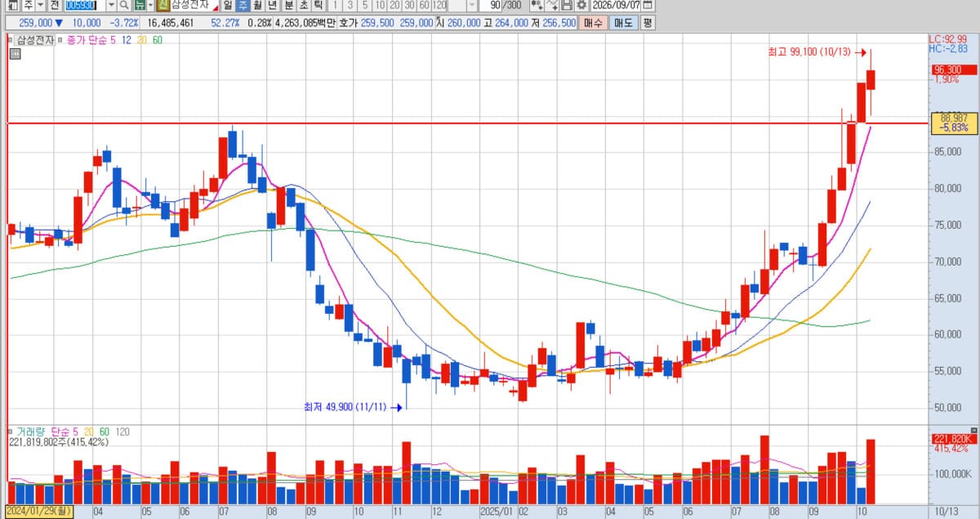Click the stock code input field 005930

click(86, 6)
